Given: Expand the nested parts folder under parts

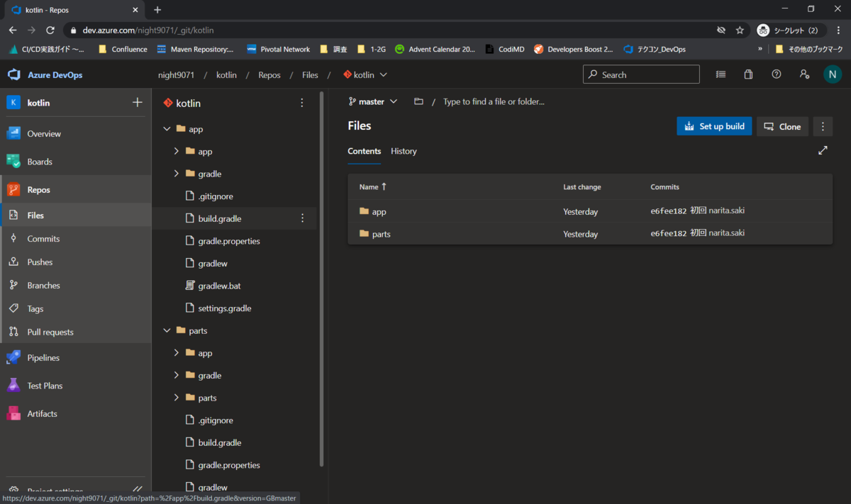Looking at the screenshot, I should click(x=177, y=398).
